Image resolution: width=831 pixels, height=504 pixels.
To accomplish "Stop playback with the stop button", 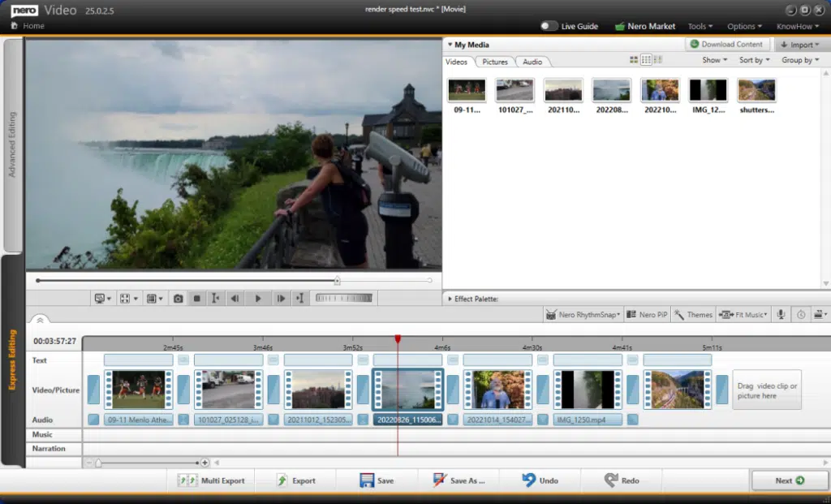I will click(196, 299).
